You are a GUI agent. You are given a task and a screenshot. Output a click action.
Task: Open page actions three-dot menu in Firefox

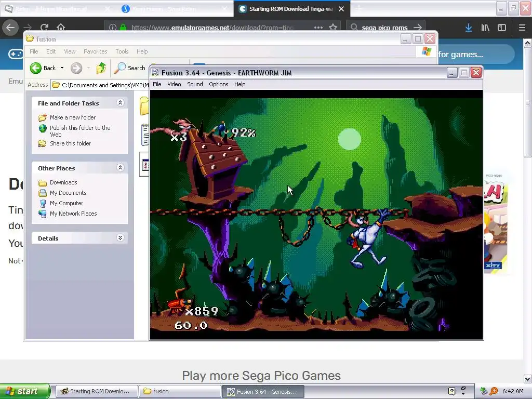pos(318,28)
